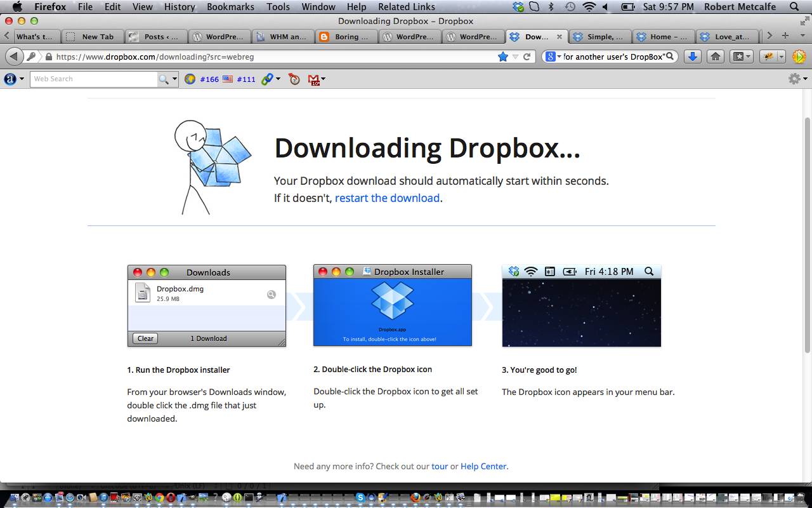The height and width of the screenshot is (508, 812).
Task: Open the 'tour' link
Action: pos(440,466)
